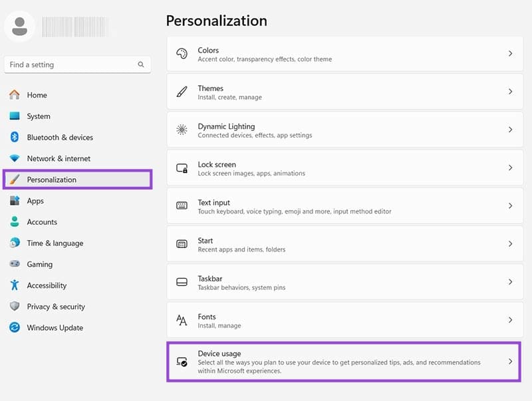Click the user profile avatar icon

tap(19, 27)
